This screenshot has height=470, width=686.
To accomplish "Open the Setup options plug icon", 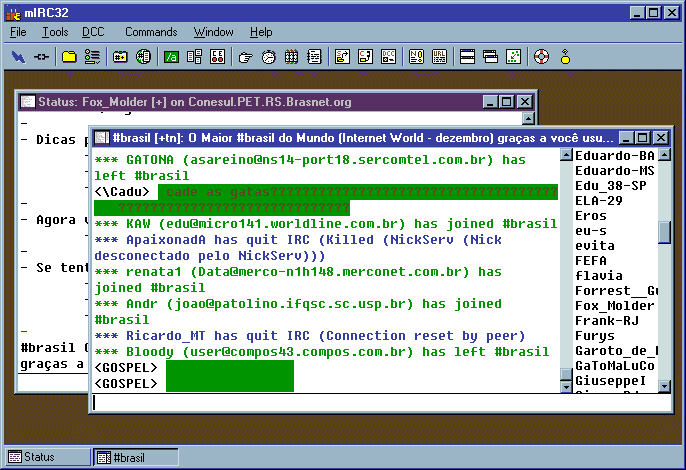I will 42,57.
